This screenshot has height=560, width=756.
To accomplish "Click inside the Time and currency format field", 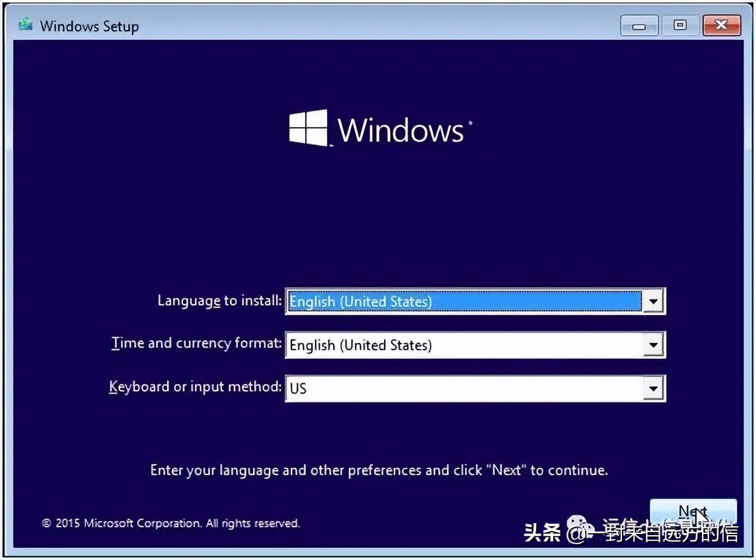I will pyautogui.click(x=424, y=345).
